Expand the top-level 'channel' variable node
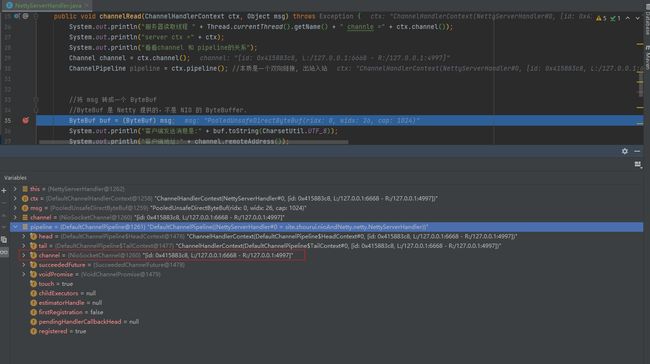 15,218
